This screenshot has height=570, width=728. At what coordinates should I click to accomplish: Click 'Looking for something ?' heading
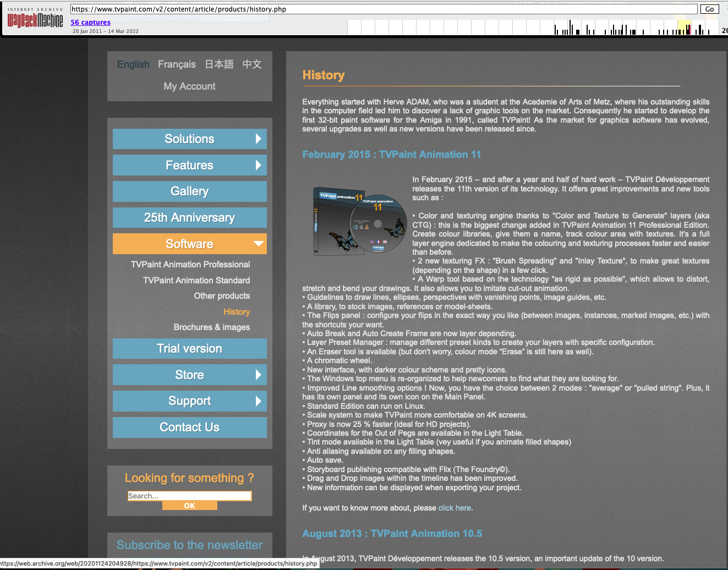pos(189,478)
